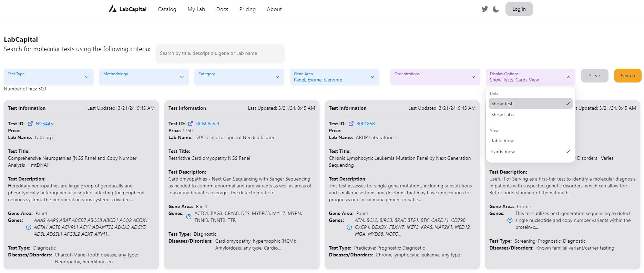
Task: Click genes help icon in NGS445 card
Action: (x=29, y=227)
